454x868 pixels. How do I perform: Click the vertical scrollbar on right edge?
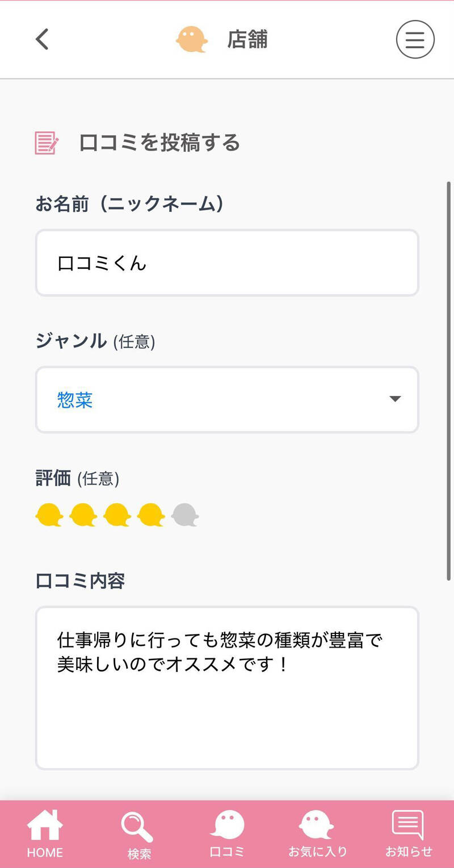click(449, 381)
